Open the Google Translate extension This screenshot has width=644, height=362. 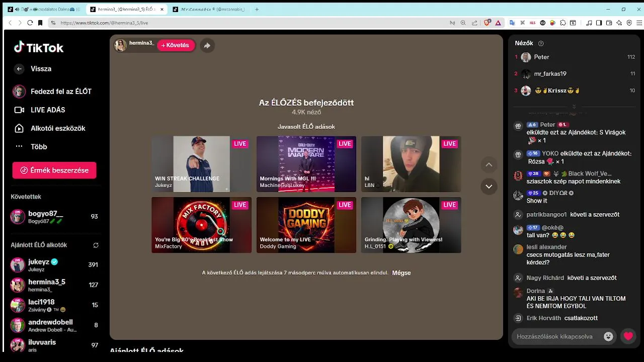(x=512, y=23)
